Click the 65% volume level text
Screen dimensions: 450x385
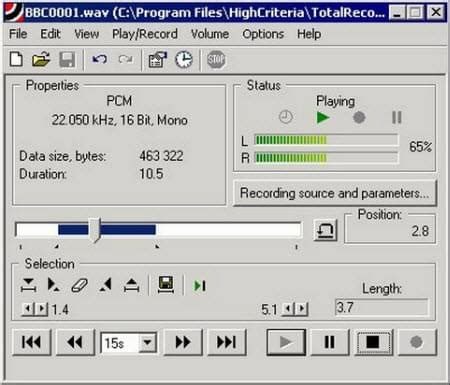(420, 147)
